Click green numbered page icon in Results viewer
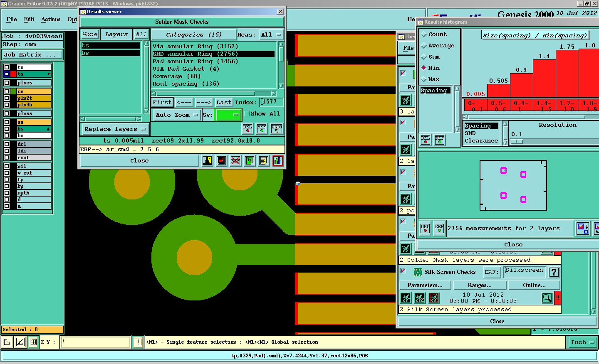Screen dimensions: 599x364 [x=250, y=161]
